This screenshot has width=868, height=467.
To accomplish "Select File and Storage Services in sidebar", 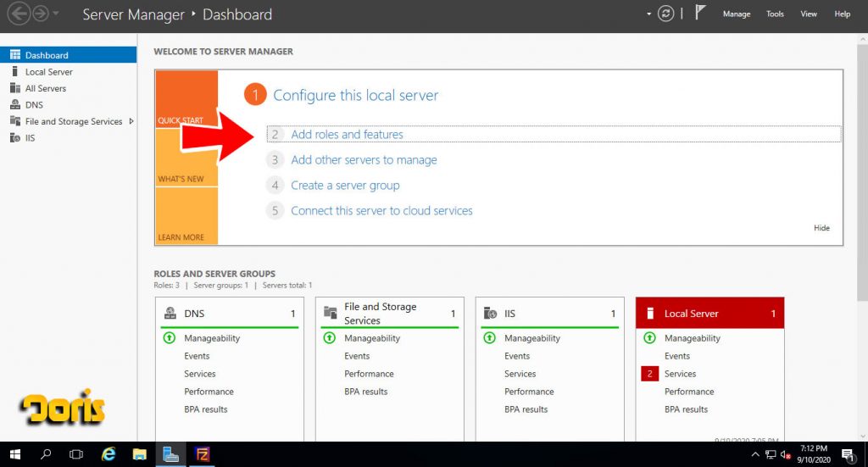I will tap(74, 121).
